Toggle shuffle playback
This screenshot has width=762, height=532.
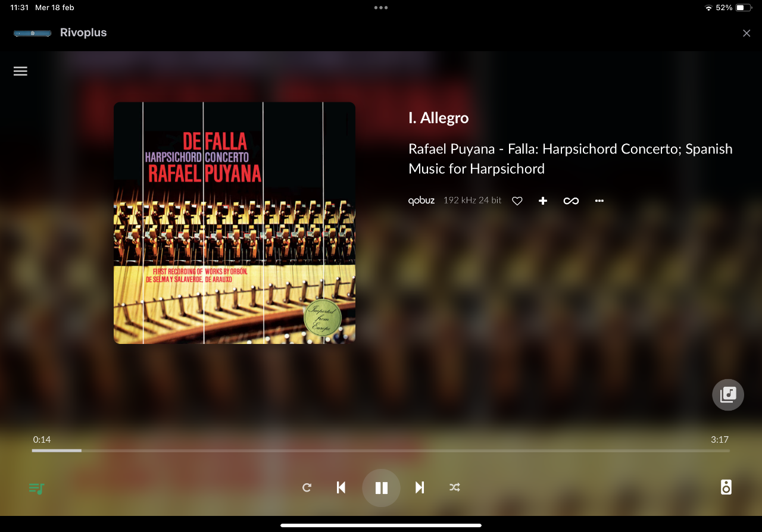tap(455, 488)
